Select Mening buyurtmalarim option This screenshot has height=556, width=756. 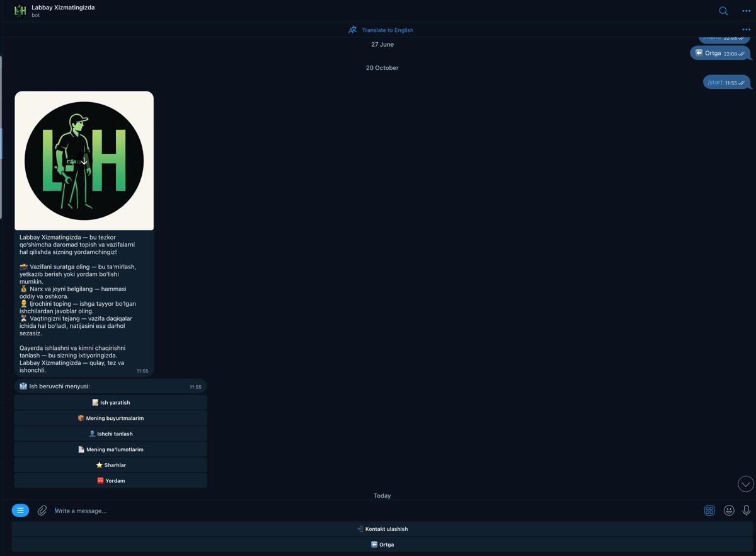(111, 418)
